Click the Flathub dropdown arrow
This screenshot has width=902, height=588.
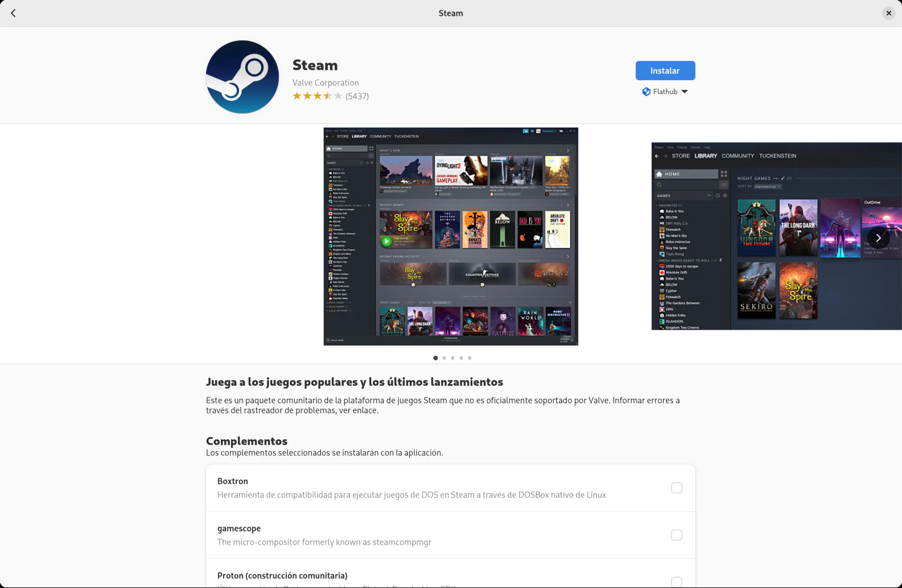click(x=685, y=92)
